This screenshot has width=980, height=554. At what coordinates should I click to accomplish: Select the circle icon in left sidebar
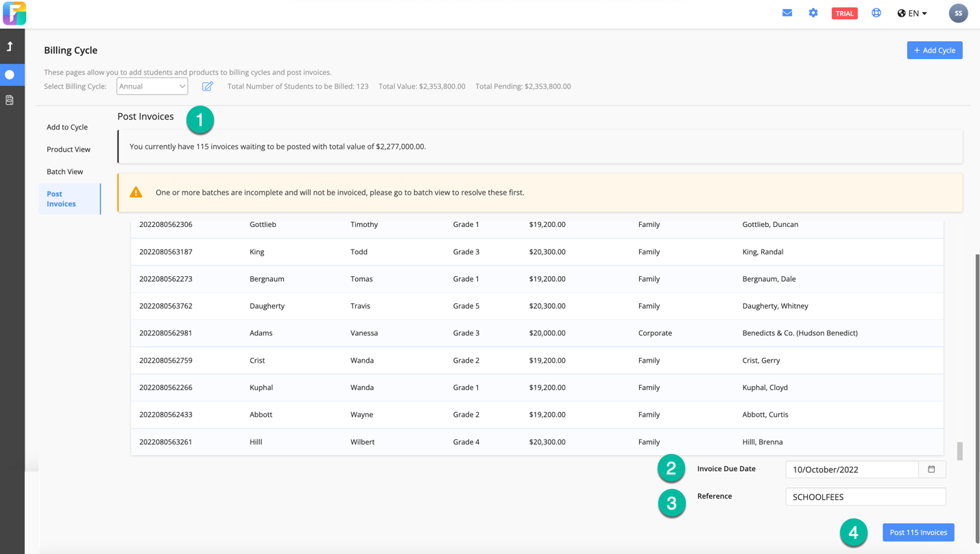click(x=10, y=75)
